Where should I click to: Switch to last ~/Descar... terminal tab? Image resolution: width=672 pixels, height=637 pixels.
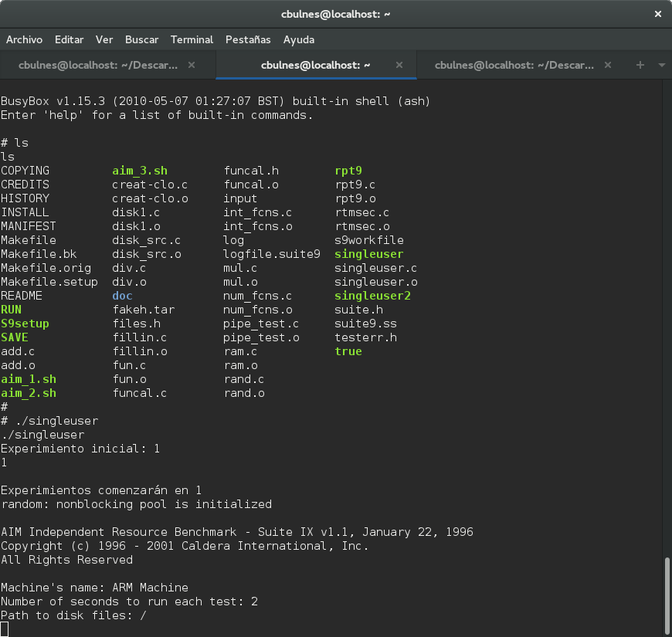point(514,65)
